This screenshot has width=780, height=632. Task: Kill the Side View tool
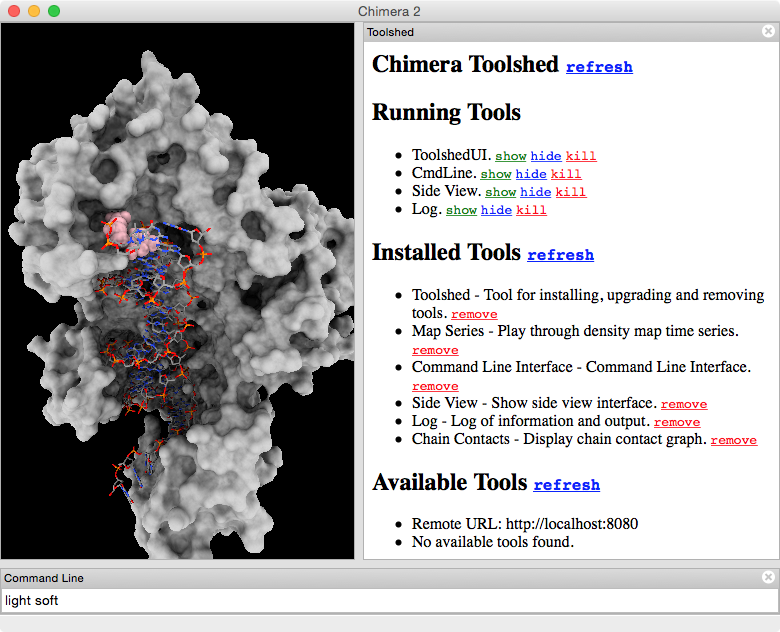tap(571, 192)
